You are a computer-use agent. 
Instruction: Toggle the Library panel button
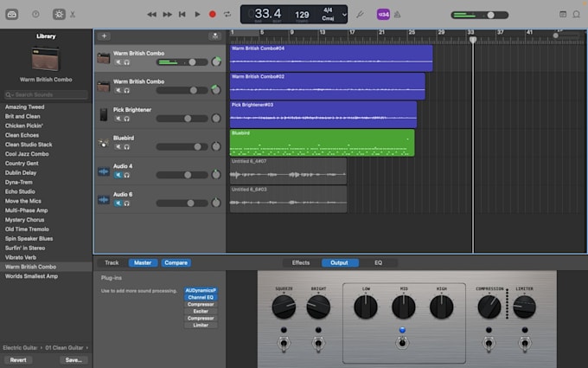(11, 15)
